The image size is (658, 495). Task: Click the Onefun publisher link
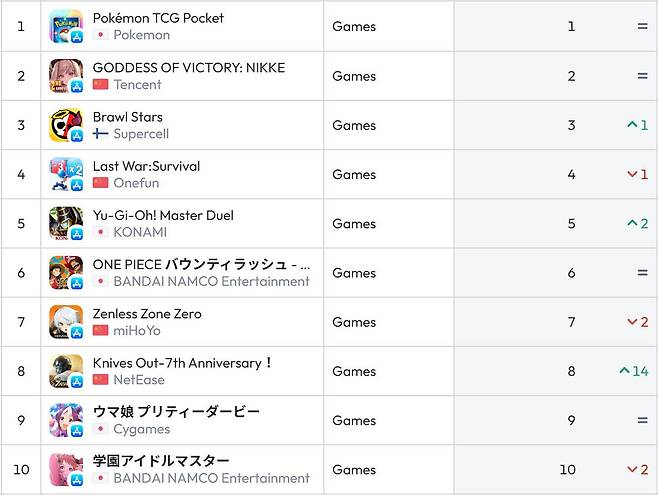pyautogui.click(x=136, y=183)
